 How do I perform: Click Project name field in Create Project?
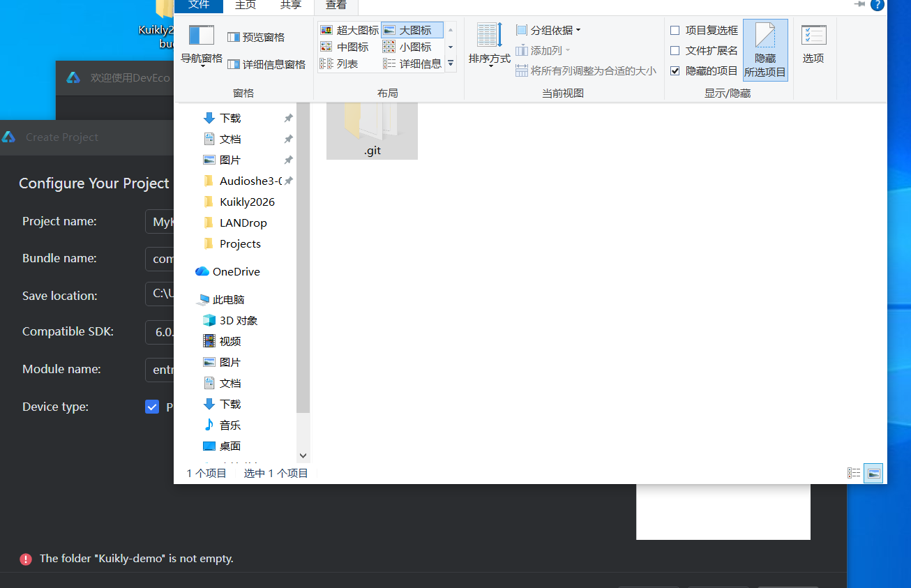point(159,221)
